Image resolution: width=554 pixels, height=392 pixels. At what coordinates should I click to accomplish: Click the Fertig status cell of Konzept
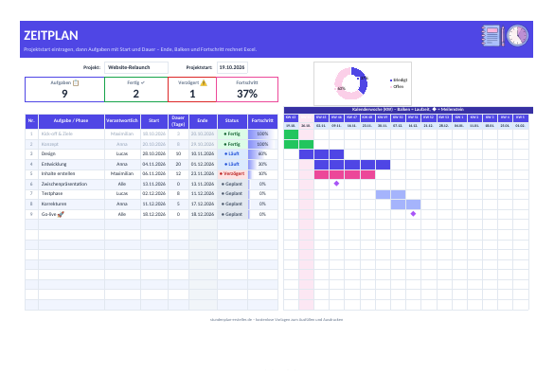click(232, 144)
